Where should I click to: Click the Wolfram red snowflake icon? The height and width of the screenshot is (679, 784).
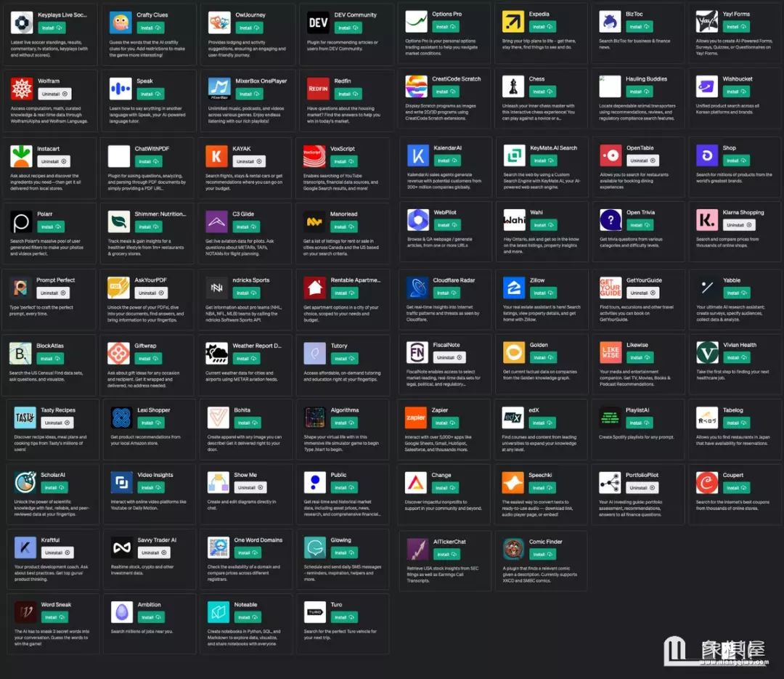[x=22, y=89]
